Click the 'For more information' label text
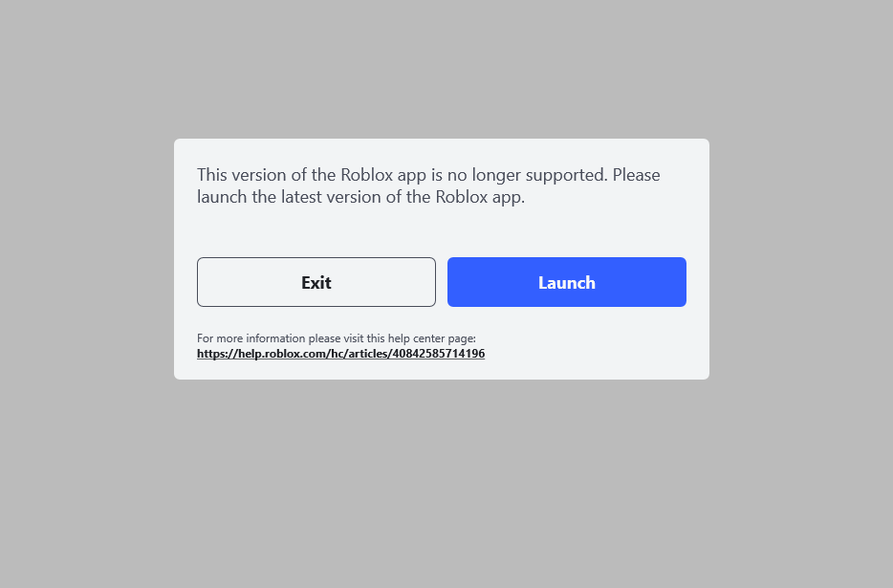This screenshot has height=588, width=893. coord(336,338)
